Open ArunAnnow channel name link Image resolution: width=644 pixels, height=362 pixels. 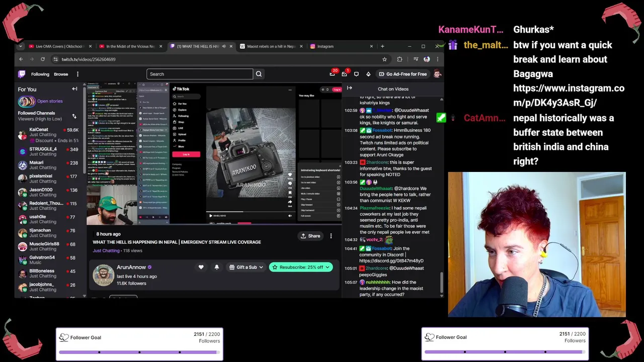[131, 267]
